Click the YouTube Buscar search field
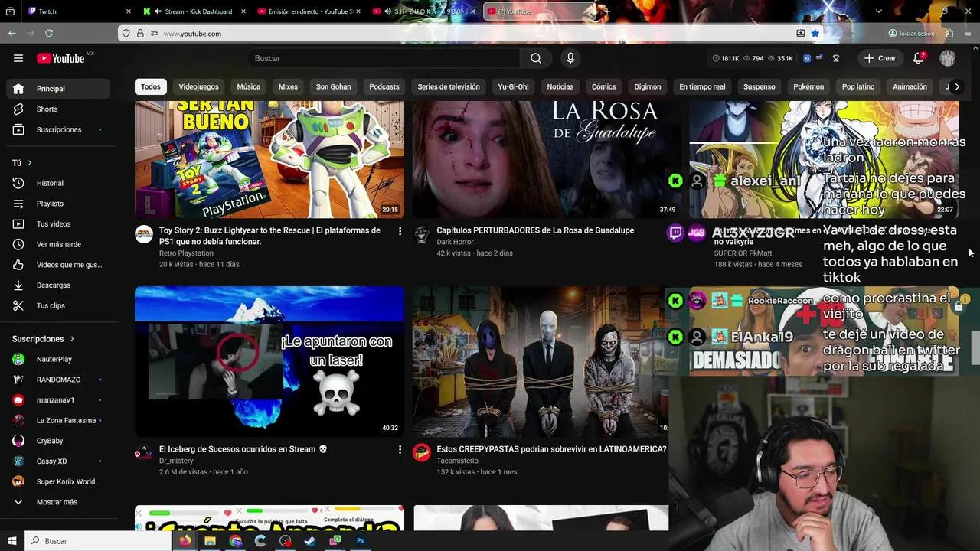The height and width of the screenshot is (551, 980). point(383,58)
